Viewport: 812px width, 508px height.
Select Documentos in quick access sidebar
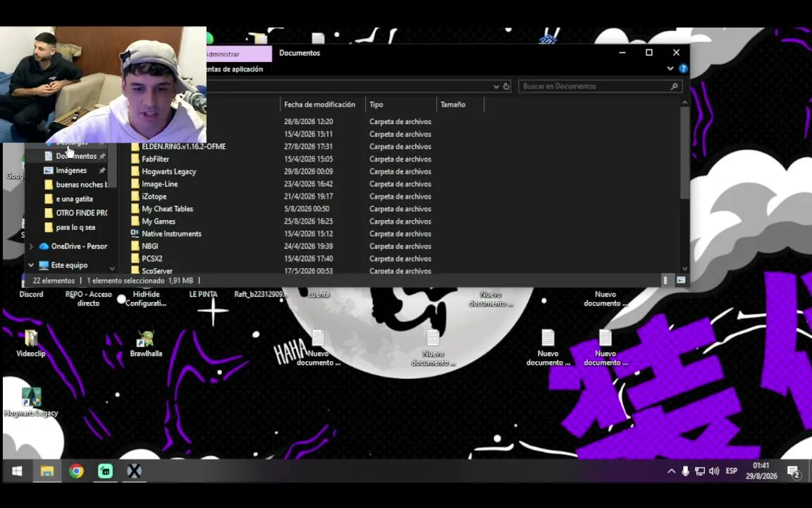point(76,156)
